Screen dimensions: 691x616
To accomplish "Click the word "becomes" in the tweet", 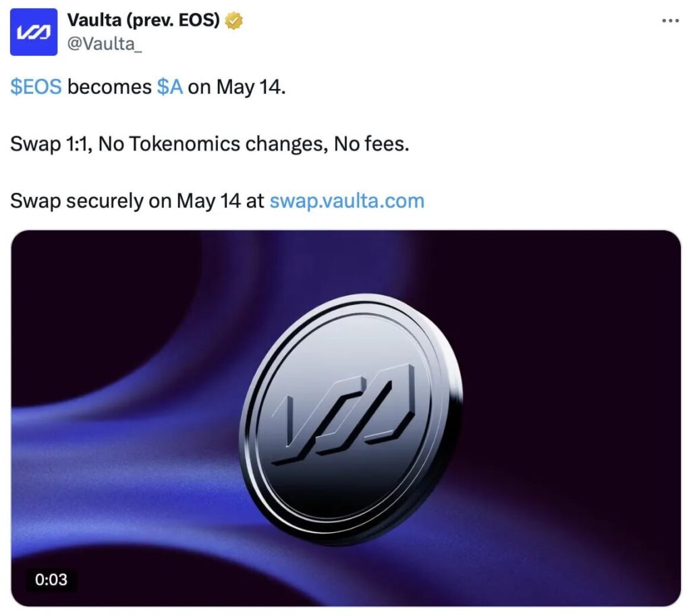I will tap(109, 86).
